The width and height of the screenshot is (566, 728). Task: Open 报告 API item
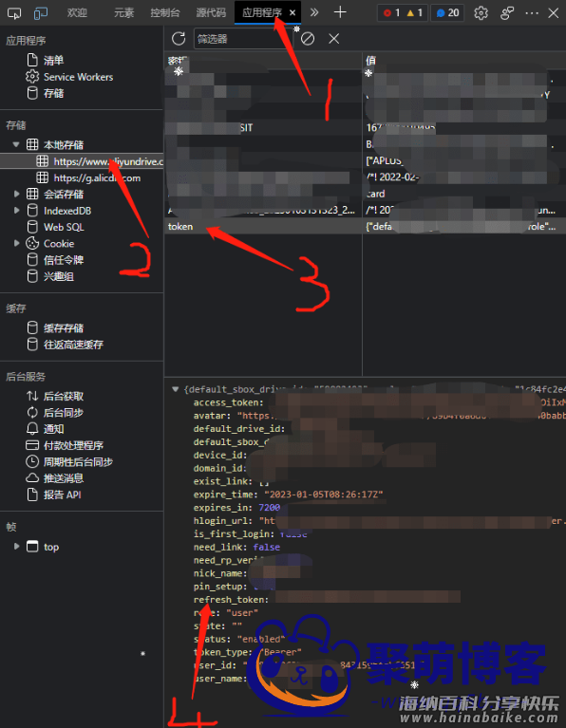coord(63,495)
